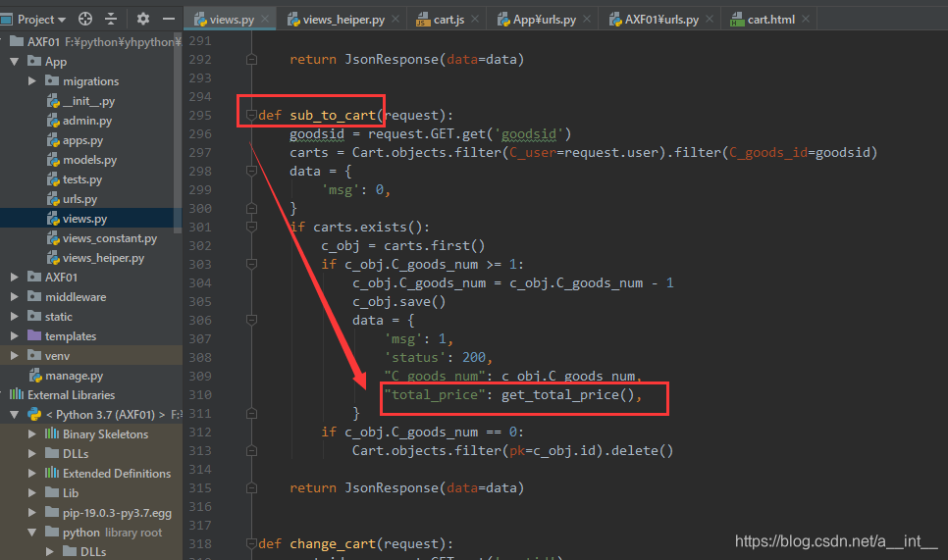Image resolution: width=948 pixels, height=560 pixels.
Task: Open tests.py from project tree
Action: click(82, 179)
